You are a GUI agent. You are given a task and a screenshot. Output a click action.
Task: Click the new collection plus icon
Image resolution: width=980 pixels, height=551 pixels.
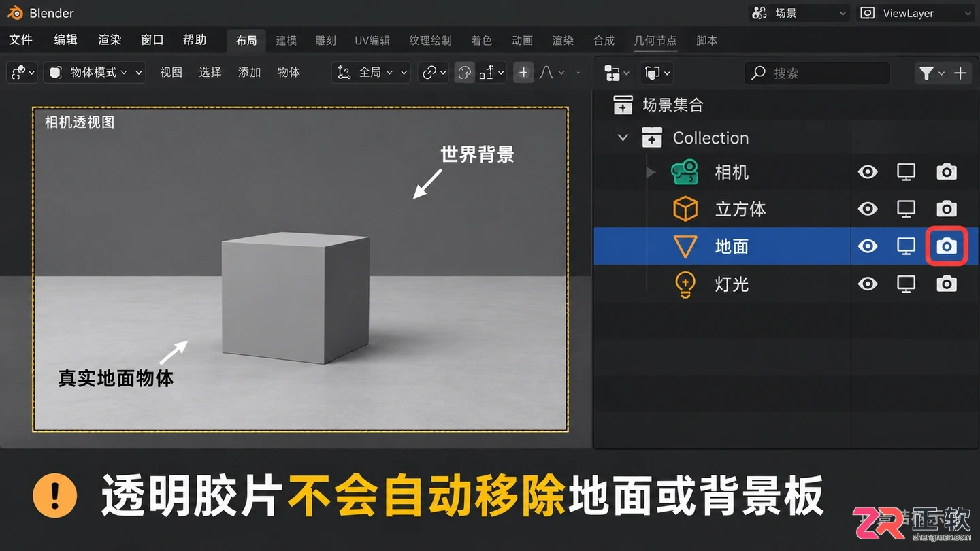tap(960, 73)
